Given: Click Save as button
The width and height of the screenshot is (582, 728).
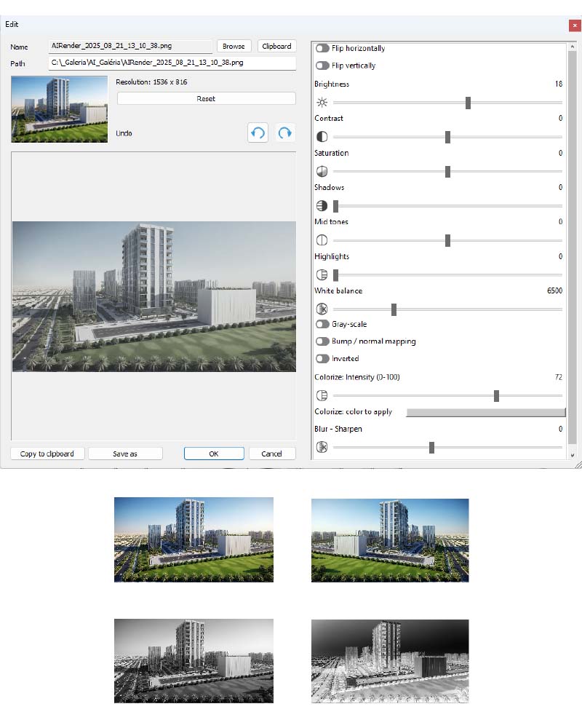Looking at the screenshot, I should click(x=125, y=454).
